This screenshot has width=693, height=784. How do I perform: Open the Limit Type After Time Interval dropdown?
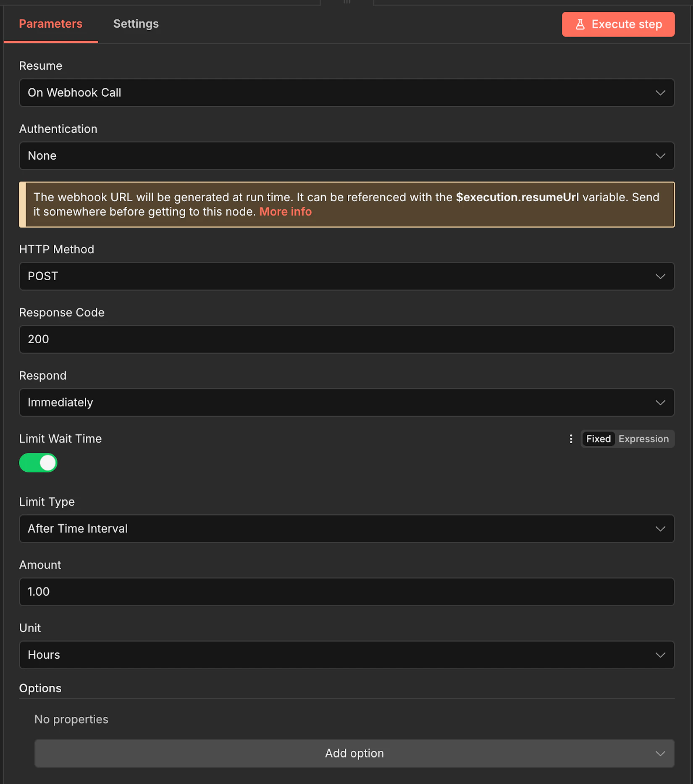[346, 529]
